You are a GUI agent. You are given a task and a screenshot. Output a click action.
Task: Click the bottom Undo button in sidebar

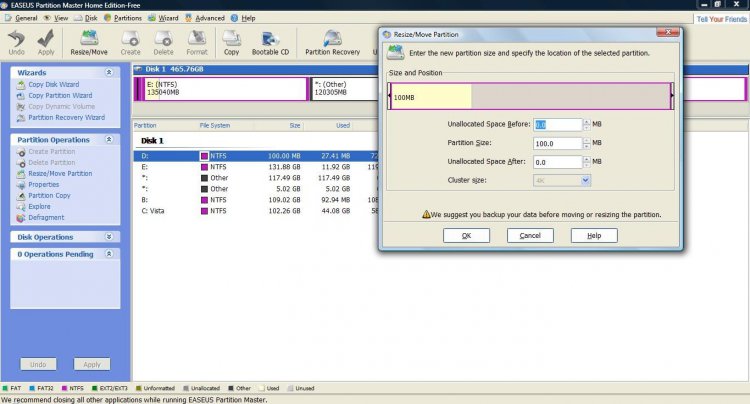pos(38,364)
